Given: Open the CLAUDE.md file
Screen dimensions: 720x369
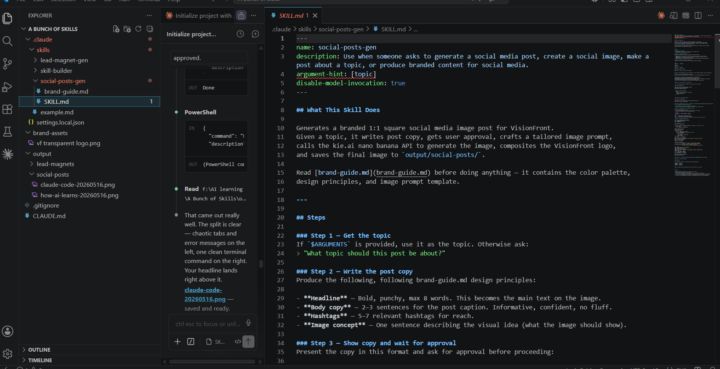Looking at the screenshot, I should click(90, 216).
